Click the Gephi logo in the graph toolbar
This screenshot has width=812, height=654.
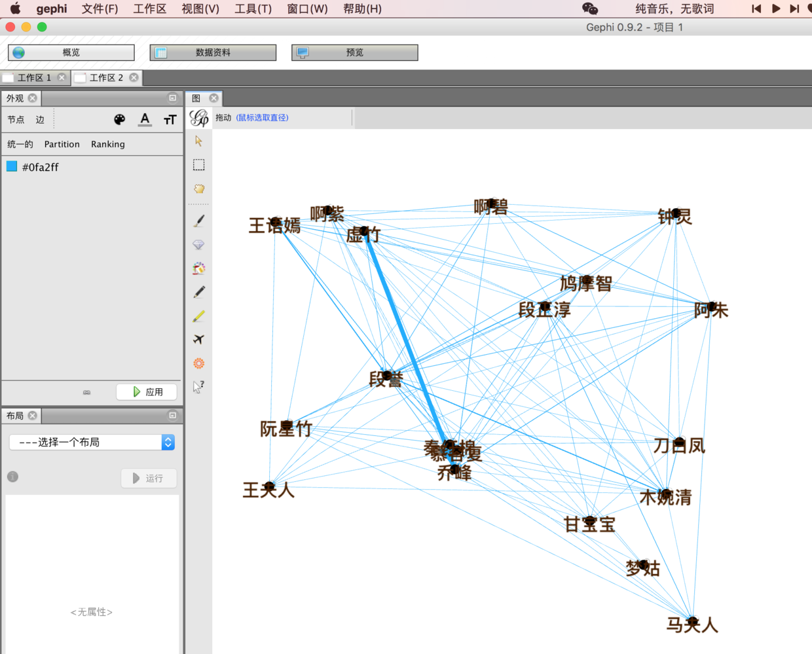(199, 118)
